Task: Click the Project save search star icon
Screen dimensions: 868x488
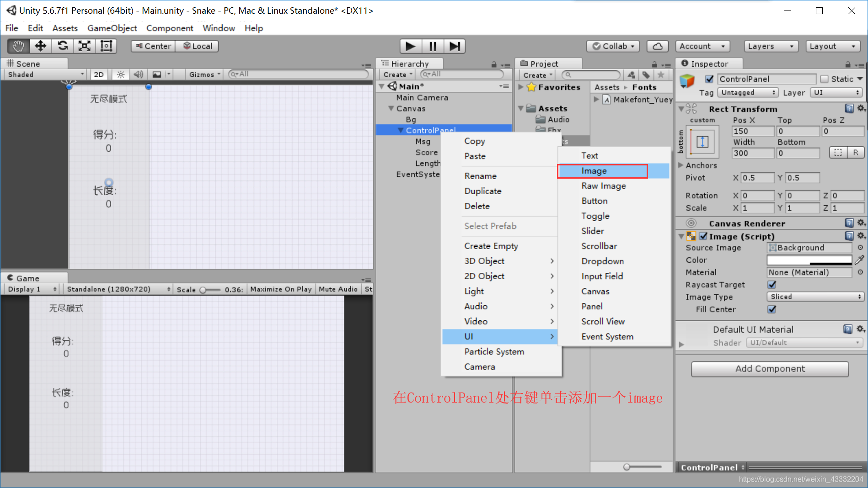Action: point(661,75)
